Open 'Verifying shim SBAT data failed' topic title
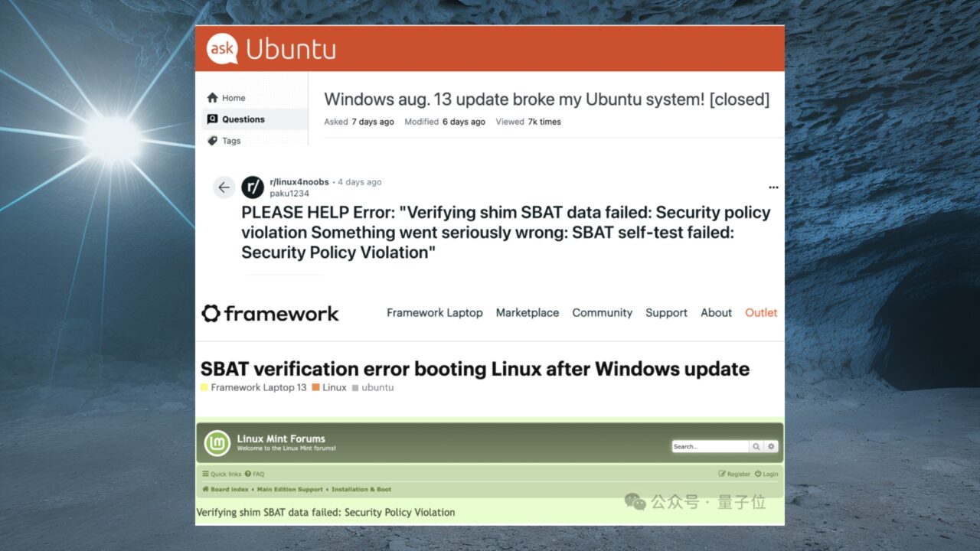 326,512
